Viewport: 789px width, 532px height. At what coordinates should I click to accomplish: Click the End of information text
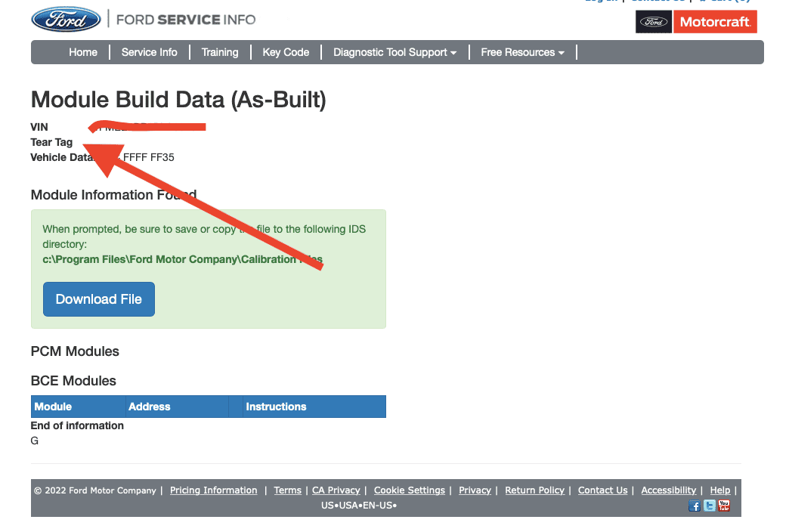point(77,425)
